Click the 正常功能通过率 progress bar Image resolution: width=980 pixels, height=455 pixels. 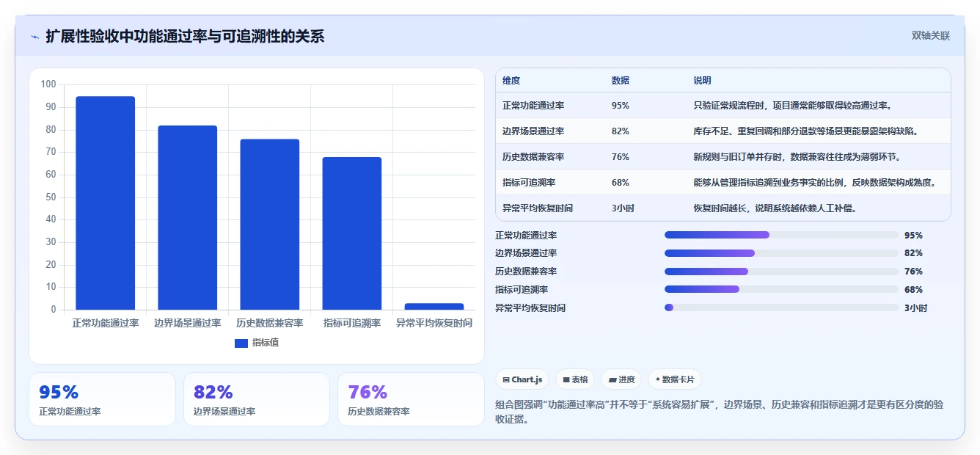click(x=781, y=235)
